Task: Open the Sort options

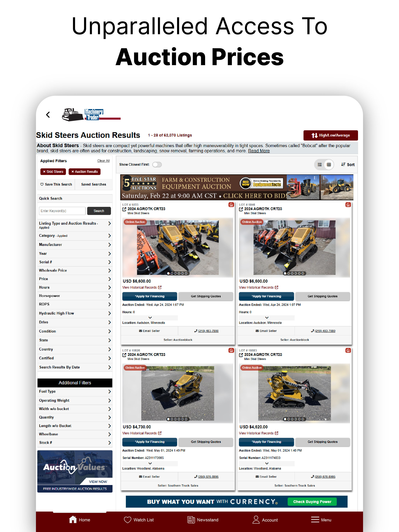Action: 348,165
